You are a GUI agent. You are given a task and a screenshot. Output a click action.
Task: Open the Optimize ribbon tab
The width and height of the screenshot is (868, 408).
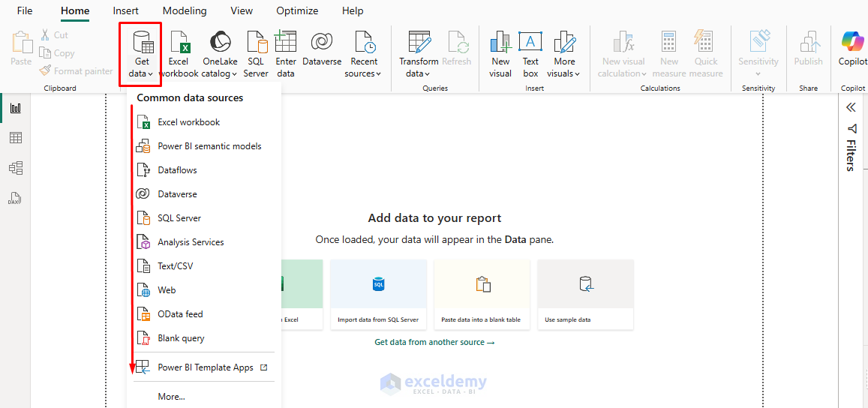tap(297, 10)
